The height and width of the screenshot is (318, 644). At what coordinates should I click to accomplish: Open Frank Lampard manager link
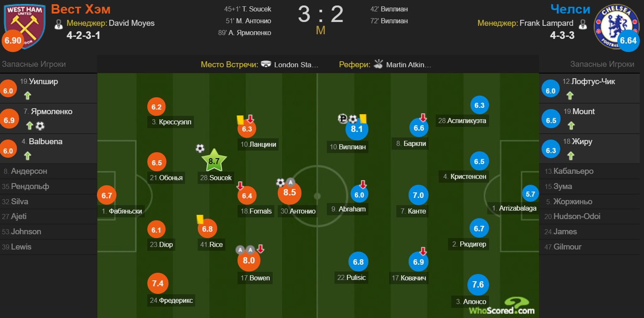pyautogui.click(x=546, y=23)
